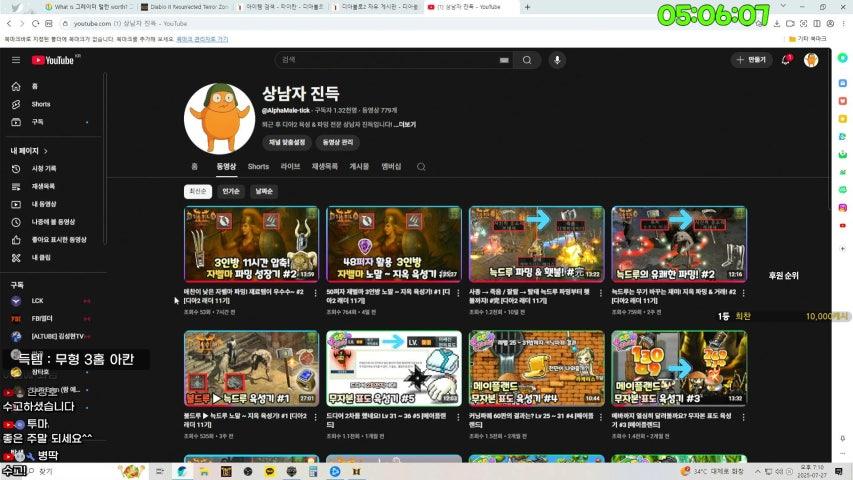Open the notifications bell
The width and height of the screenshot is (853, 480).
tap(786, 60)
